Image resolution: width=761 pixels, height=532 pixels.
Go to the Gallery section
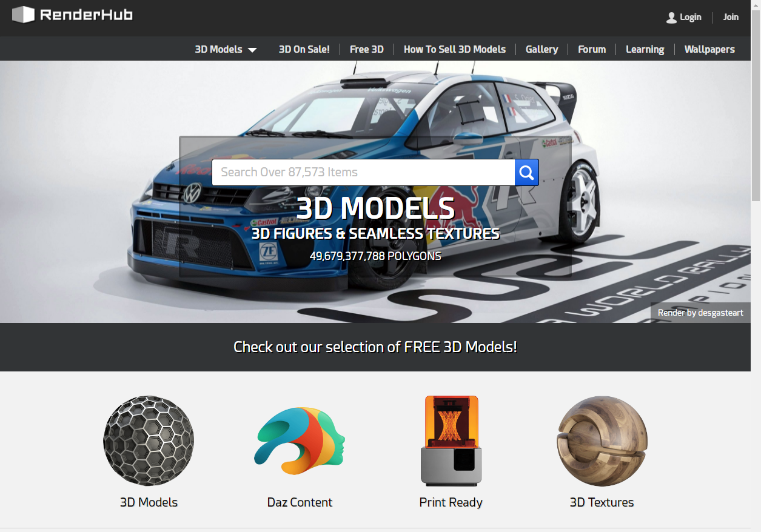pos(541,49)
